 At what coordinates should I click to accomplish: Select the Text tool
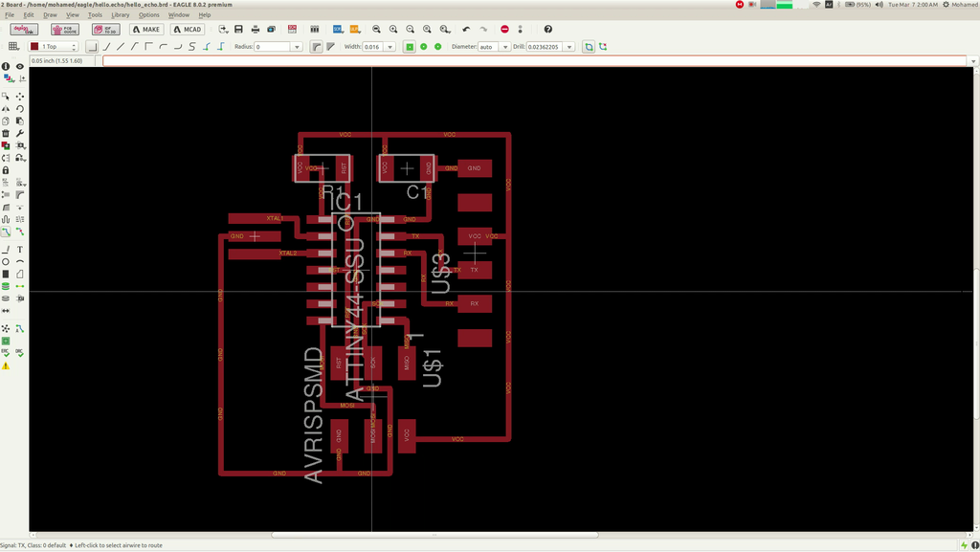click(20, 249)
